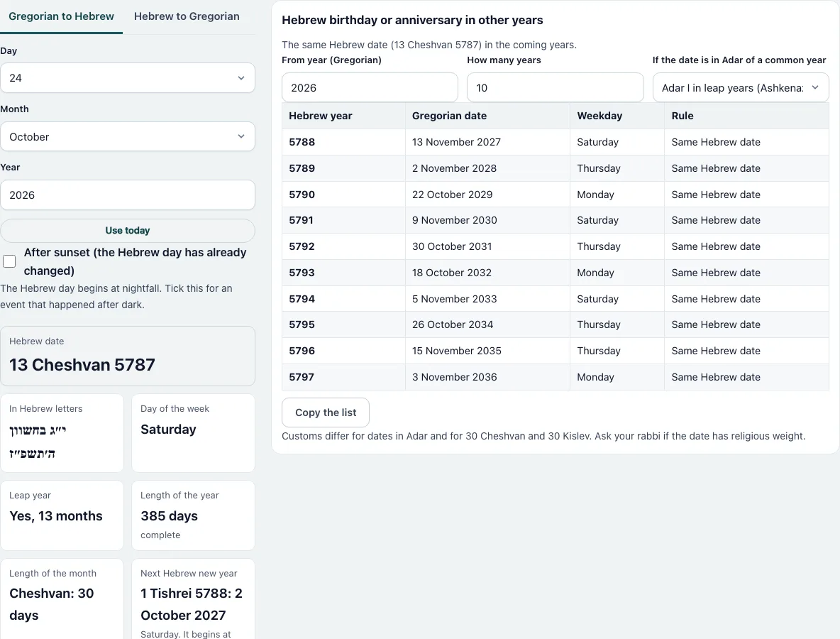
Task: Click the How many years field
Action: 555,87
